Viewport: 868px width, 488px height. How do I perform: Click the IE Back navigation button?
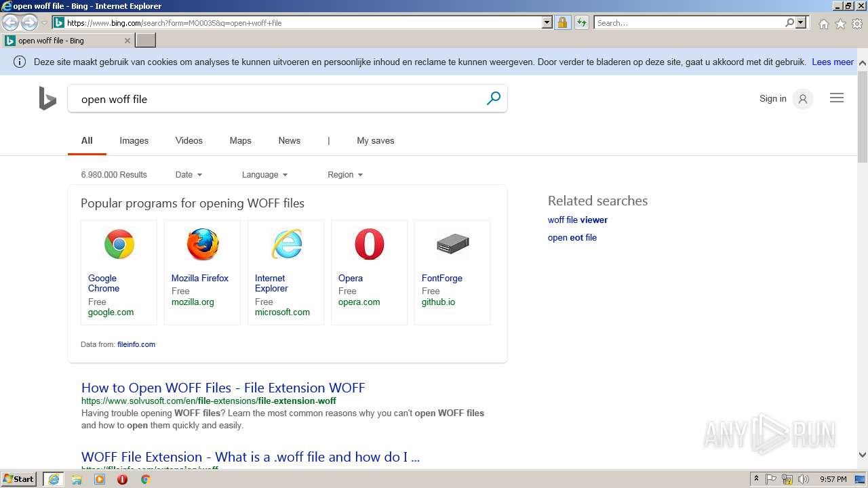(x=10, y=22)
